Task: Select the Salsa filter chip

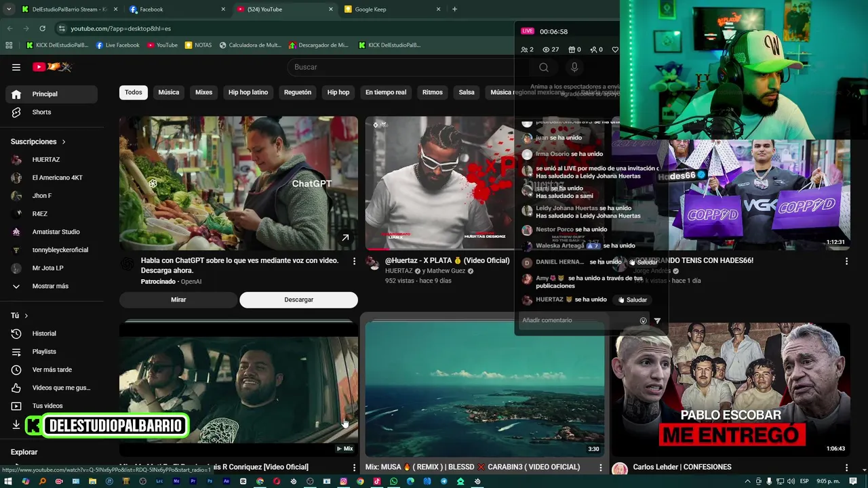Action: (x=467, y=92)
